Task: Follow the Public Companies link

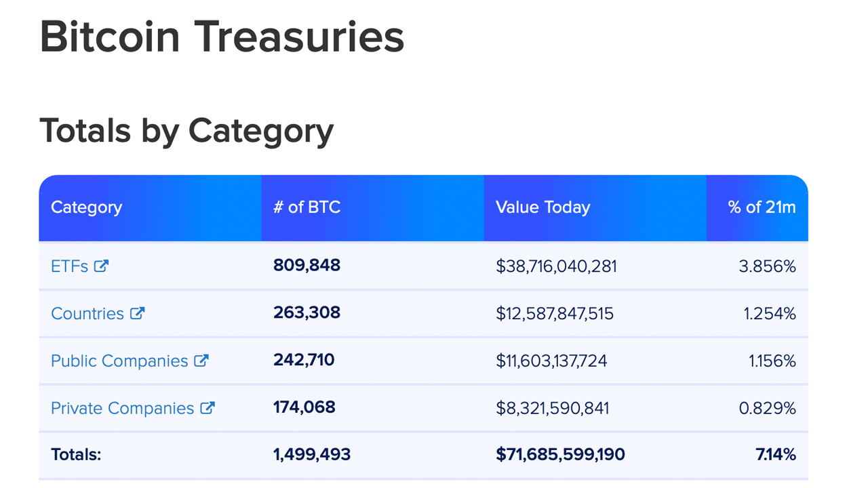Action: [x=119, y=361]
